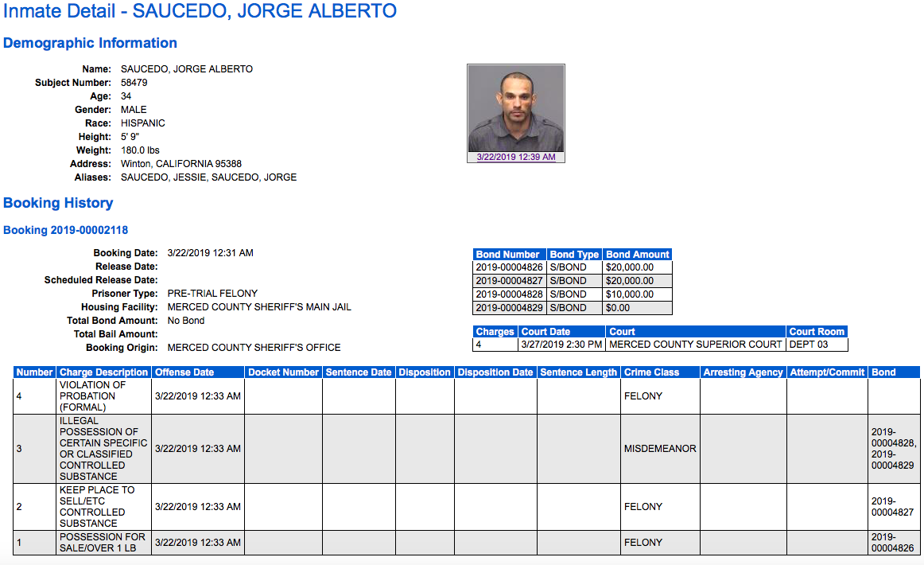Click the Offense Date column header
The height and width of the screenshot is (565, 924).
coord(198,372)
